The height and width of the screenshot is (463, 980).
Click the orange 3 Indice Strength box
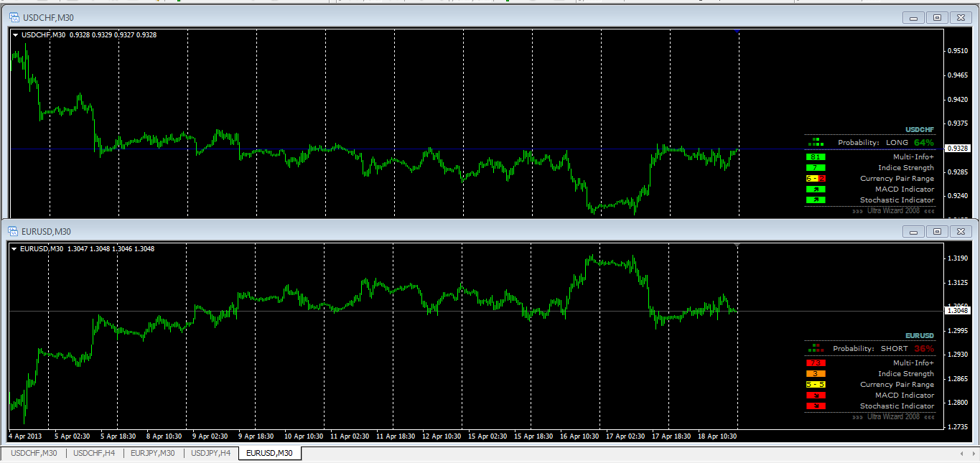[x=816, y=374]
